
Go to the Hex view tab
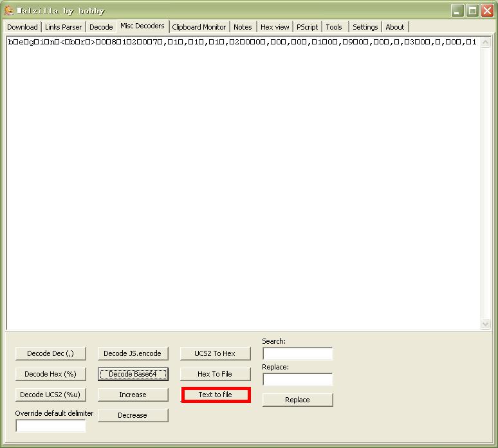pyautogui.click(x=275, y=27)
